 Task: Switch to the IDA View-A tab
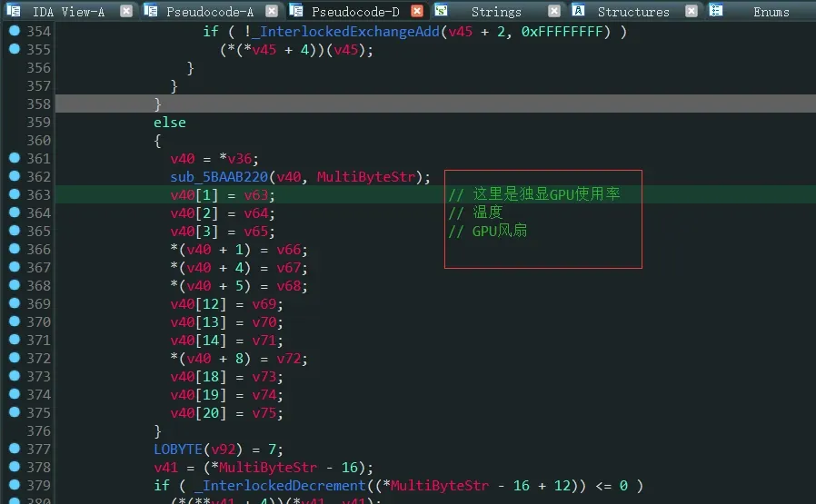click(68, 12)
